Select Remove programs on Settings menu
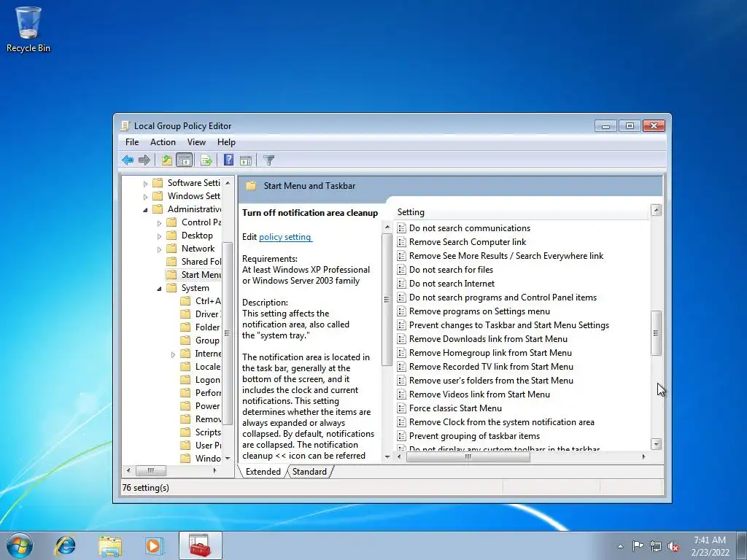 coord(479,311)
